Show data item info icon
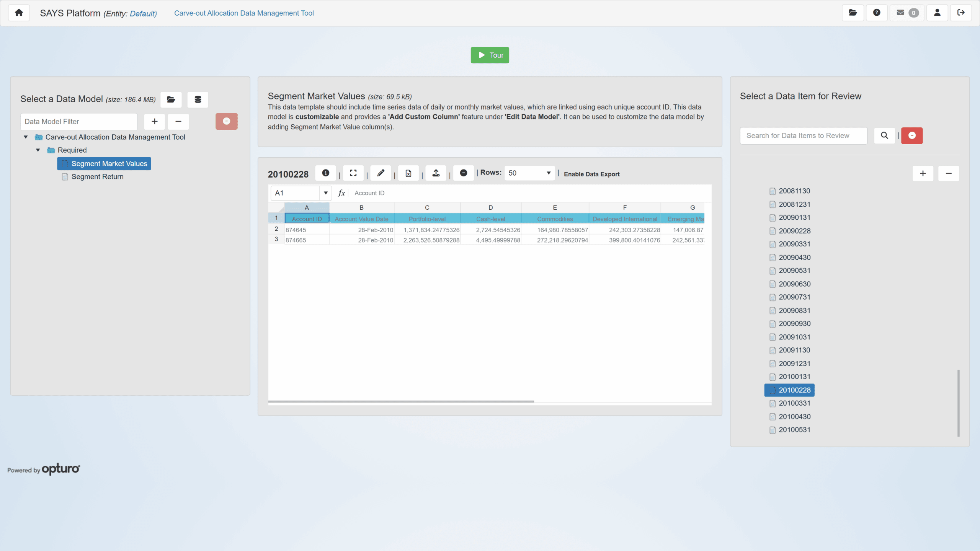980x551 pixels. pos(326,173)
